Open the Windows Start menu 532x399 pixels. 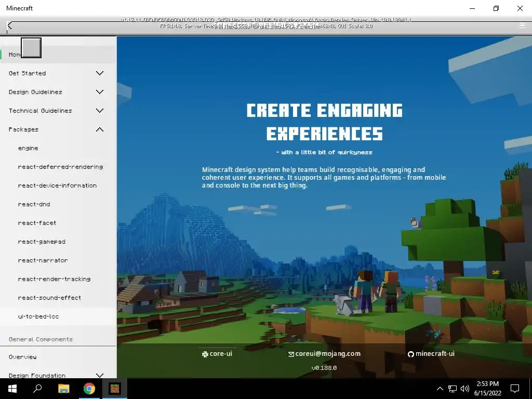tap(12, 389)
